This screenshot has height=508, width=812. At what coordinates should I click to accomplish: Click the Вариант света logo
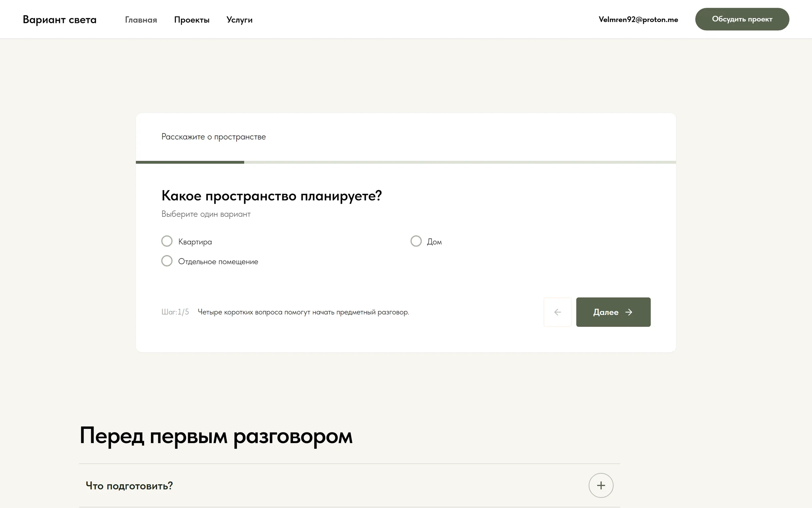[60, 20]
